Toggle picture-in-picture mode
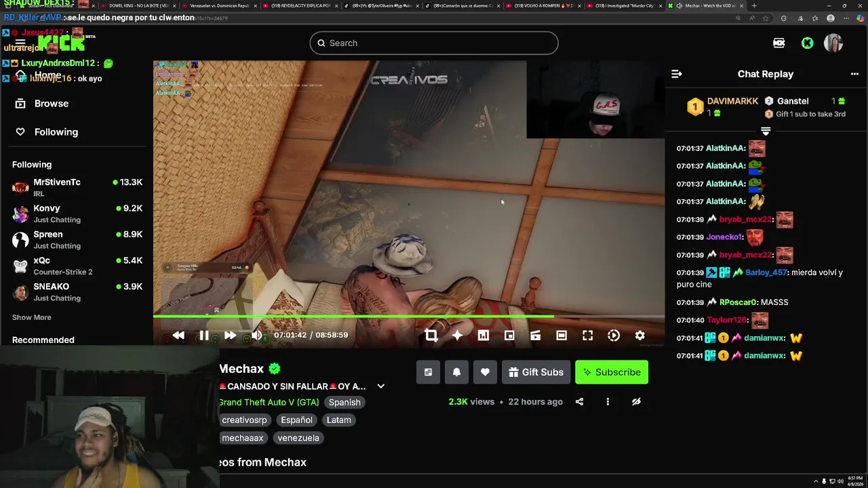Image resolution: width=868 pixels, height=488 pixels. 509,335
